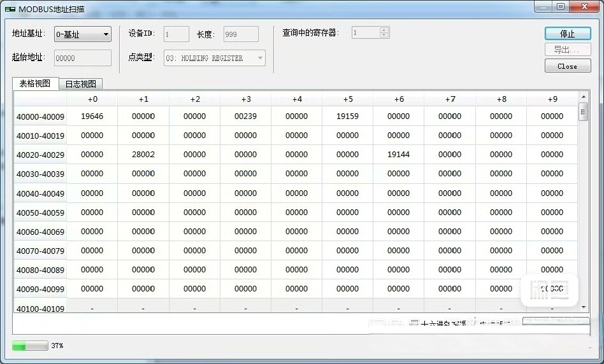This screenshot has width=604, height=364.
Task: Click the Close button under 导出
Action: tap(567, 66)
